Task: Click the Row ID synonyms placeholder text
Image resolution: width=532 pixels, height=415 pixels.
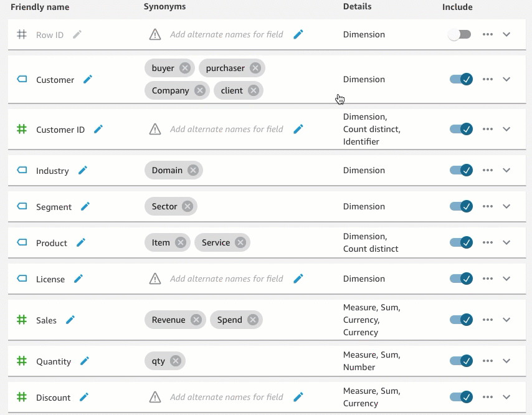Action: pos(226,35)
